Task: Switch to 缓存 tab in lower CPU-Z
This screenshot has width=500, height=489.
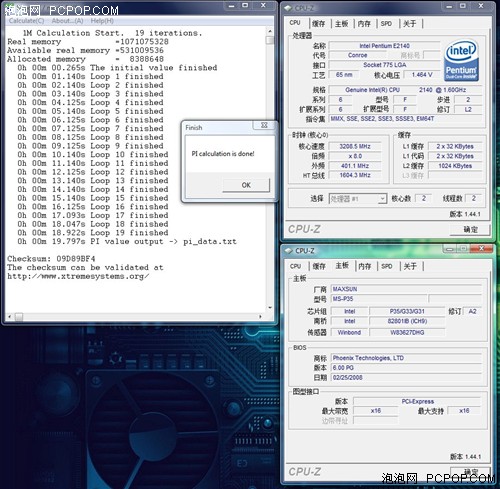Action: [319, 266]
